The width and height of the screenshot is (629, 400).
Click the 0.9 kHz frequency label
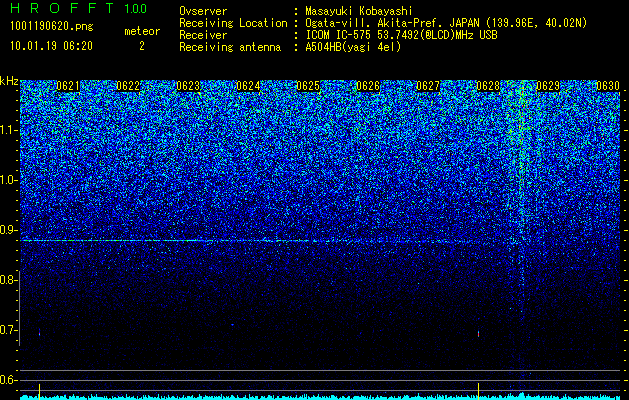tap(9, 230)
